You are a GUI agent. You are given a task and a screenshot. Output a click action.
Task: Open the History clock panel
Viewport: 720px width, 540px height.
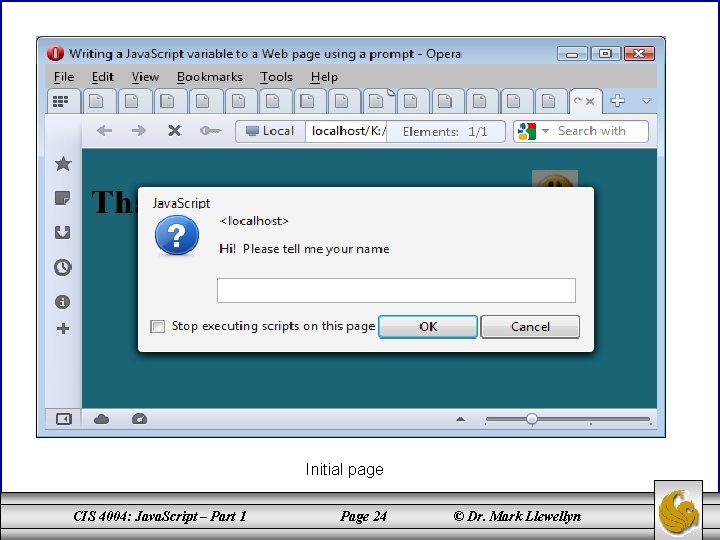pyautogui.click(x=63, y=267)
